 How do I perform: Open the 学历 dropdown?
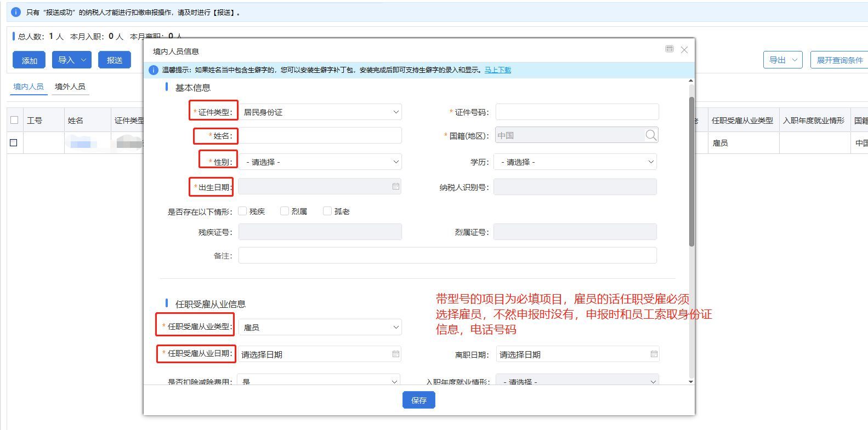(575, 162)
